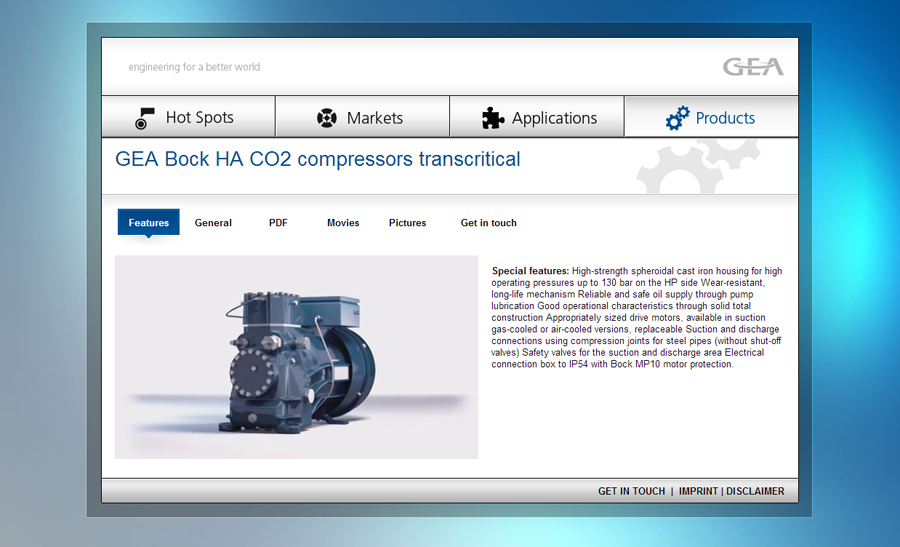Select the Get in touch tab
Viewport: 900px width, 547px height.
coord(488,223)
